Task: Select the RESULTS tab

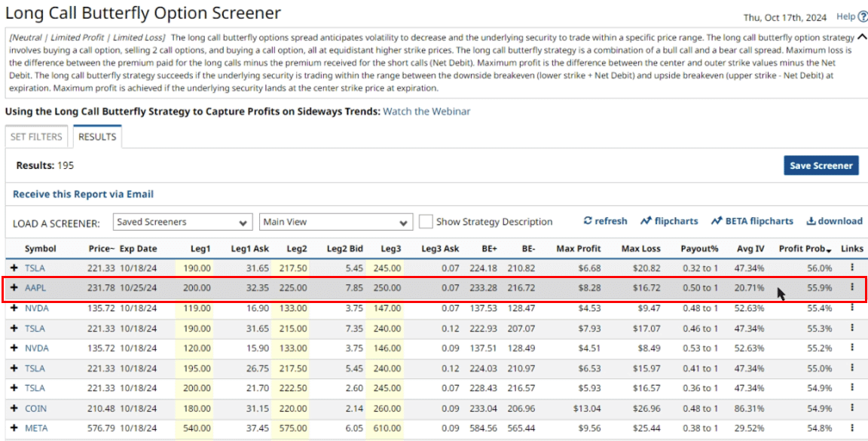Action: tap(97, 136)
